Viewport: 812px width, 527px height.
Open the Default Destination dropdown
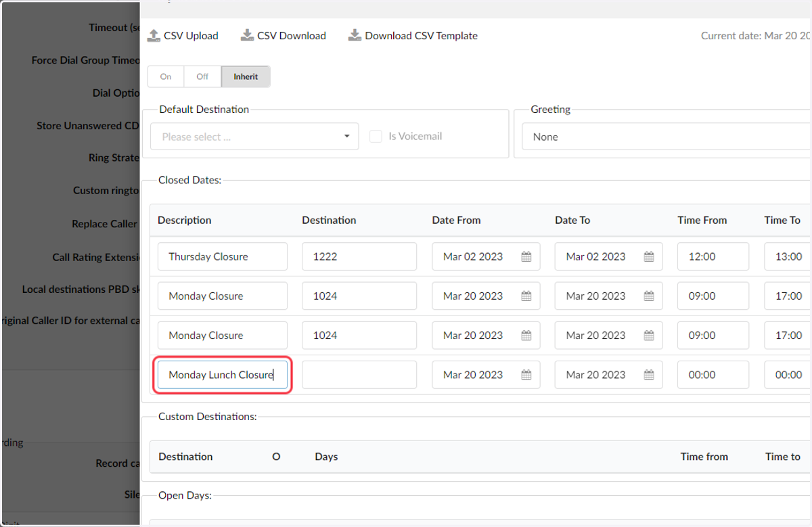click(254, 137)
